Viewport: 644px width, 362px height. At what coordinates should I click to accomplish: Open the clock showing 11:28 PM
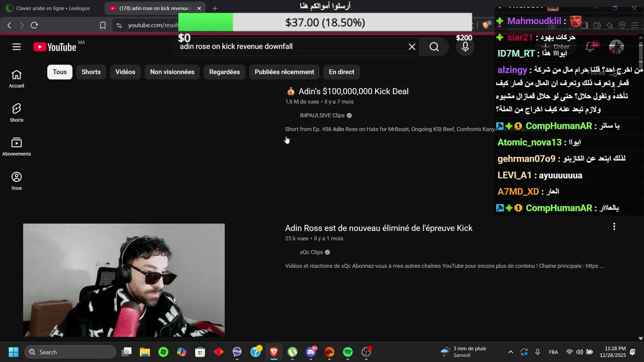[x=612, y=351]
